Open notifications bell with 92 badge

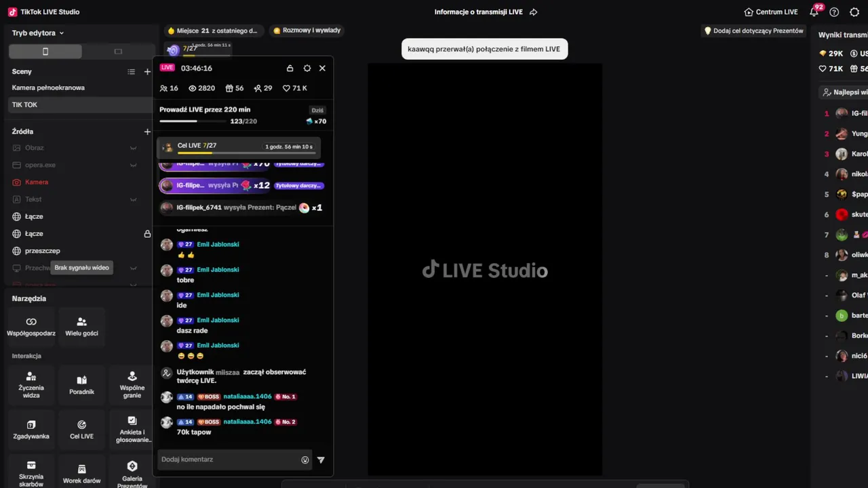(x=814, y=12)
